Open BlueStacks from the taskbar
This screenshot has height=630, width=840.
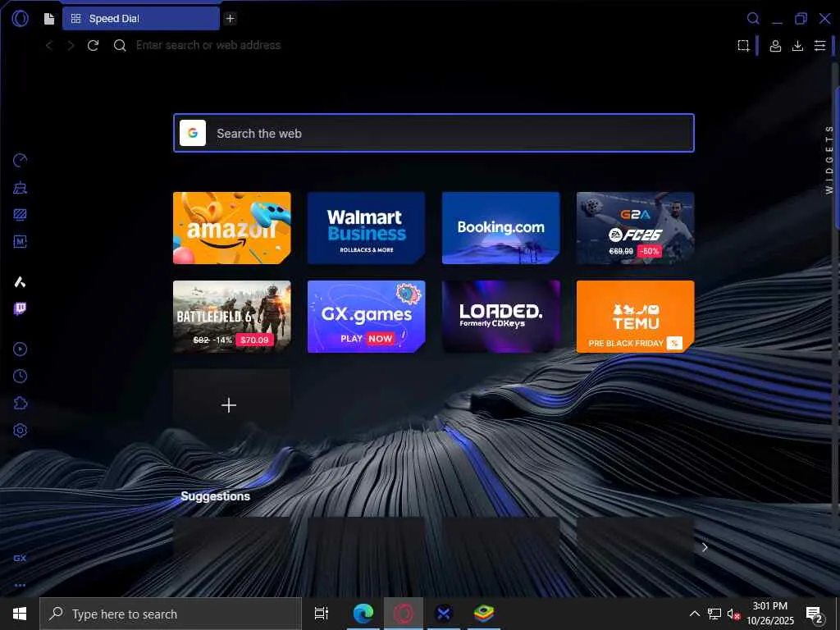(x=484, y=614)
